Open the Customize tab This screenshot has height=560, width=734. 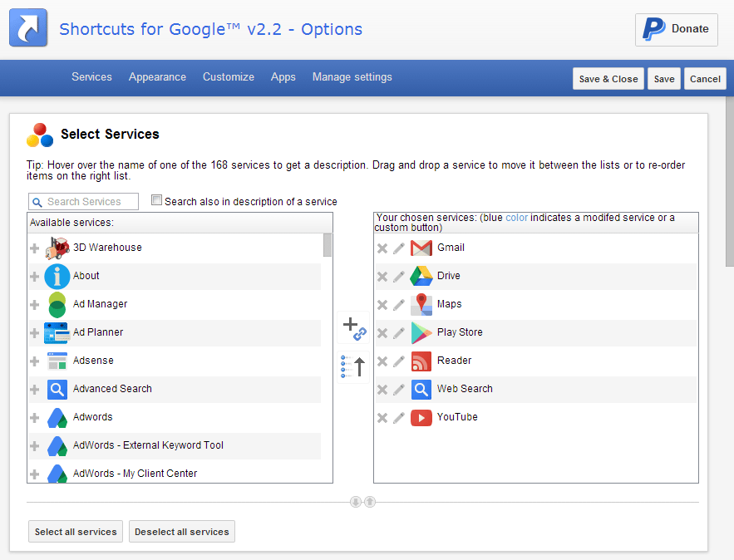click(x=229, y=77)
